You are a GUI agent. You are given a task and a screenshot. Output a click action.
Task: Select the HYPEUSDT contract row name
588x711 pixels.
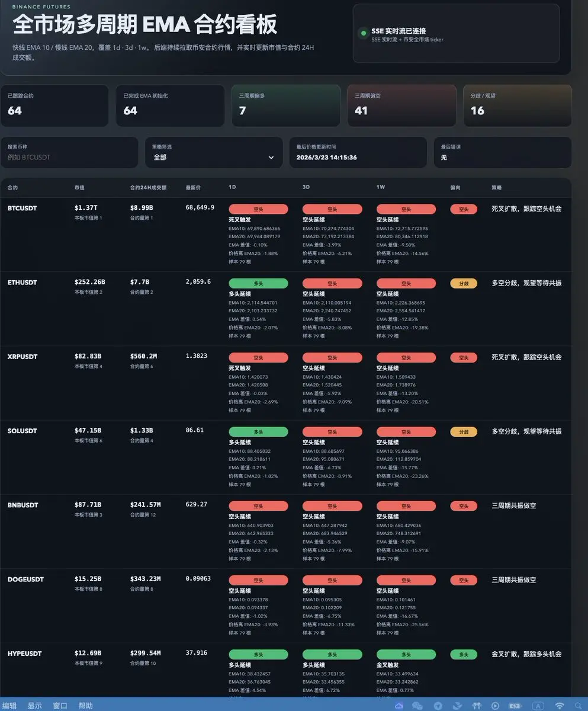[24, 654]
